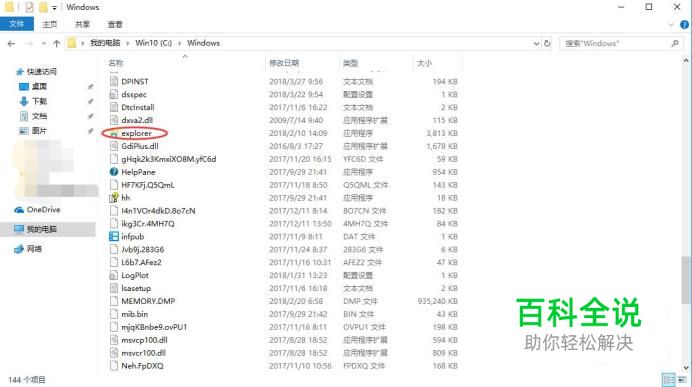This screenshot has width=692, height=387.
Task: Click the pin icon beside 图片
Action: (x=90, y=131)
